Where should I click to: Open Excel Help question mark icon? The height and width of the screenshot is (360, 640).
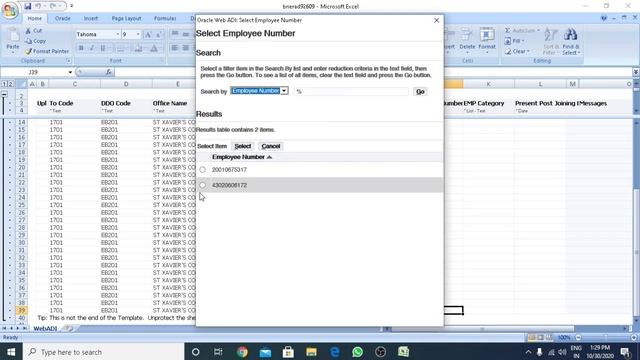click(x=604, y=18)
